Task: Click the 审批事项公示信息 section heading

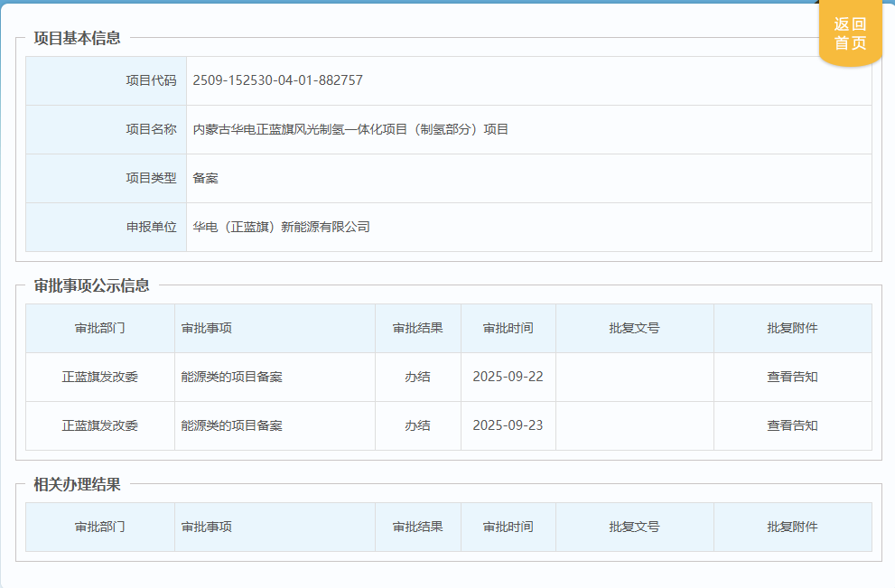Action: (91, 285)
